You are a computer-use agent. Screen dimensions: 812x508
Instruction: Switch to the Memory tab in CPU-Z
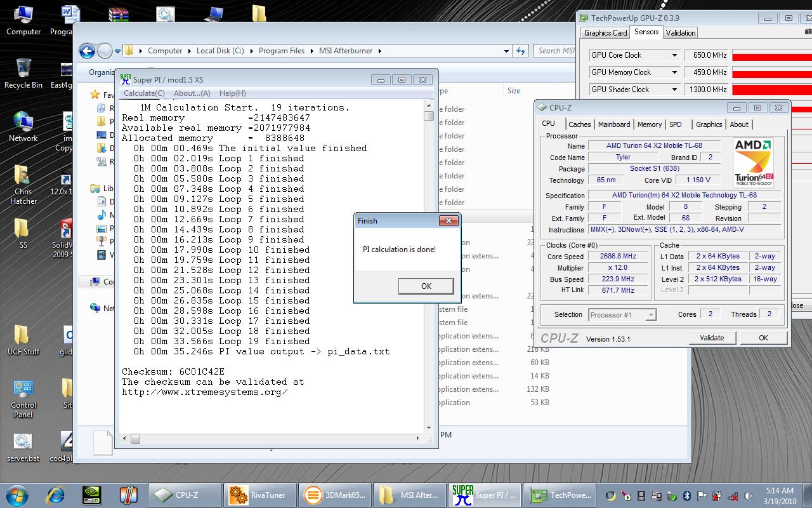650,124
